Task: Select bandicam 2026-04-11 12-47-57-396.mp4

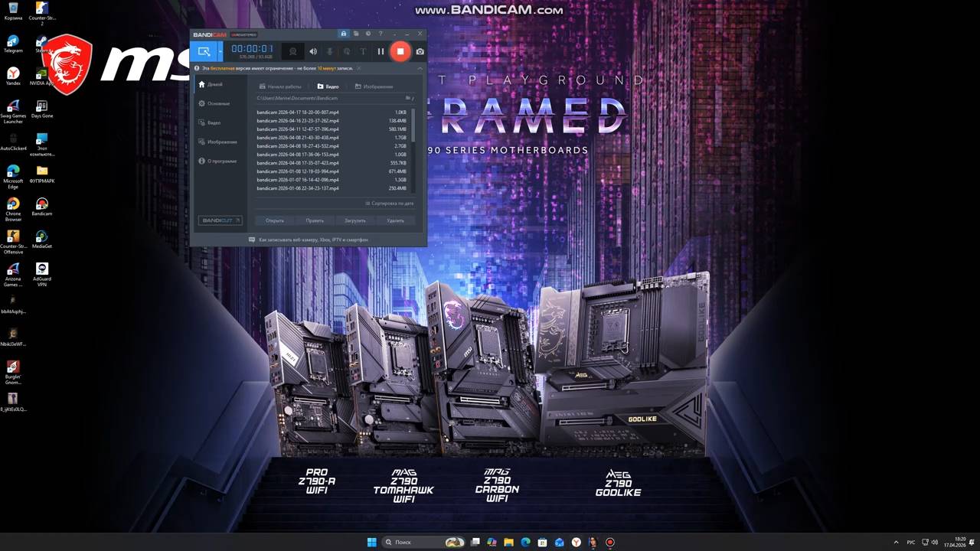Action: pos(332,129)
